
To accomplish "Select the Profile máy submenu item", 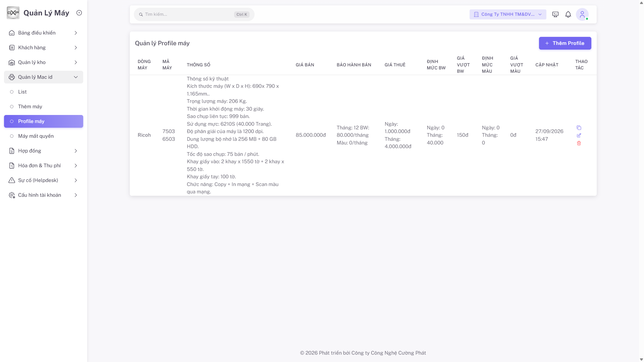I will [44, 121].
